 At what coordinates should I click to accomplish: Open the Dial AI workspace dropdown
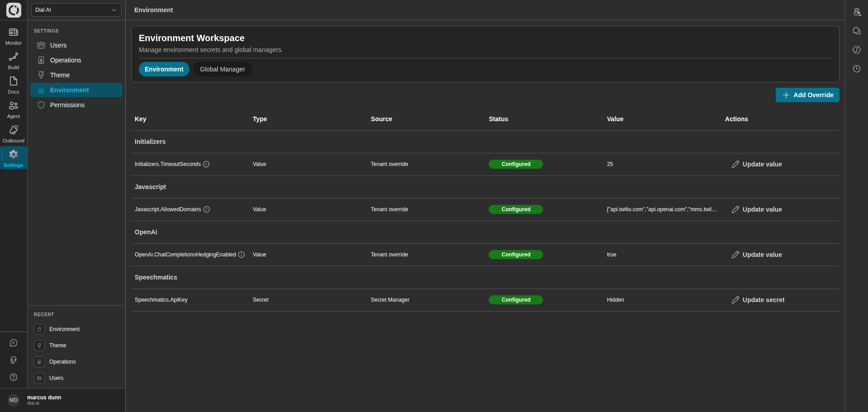(76, 10)
